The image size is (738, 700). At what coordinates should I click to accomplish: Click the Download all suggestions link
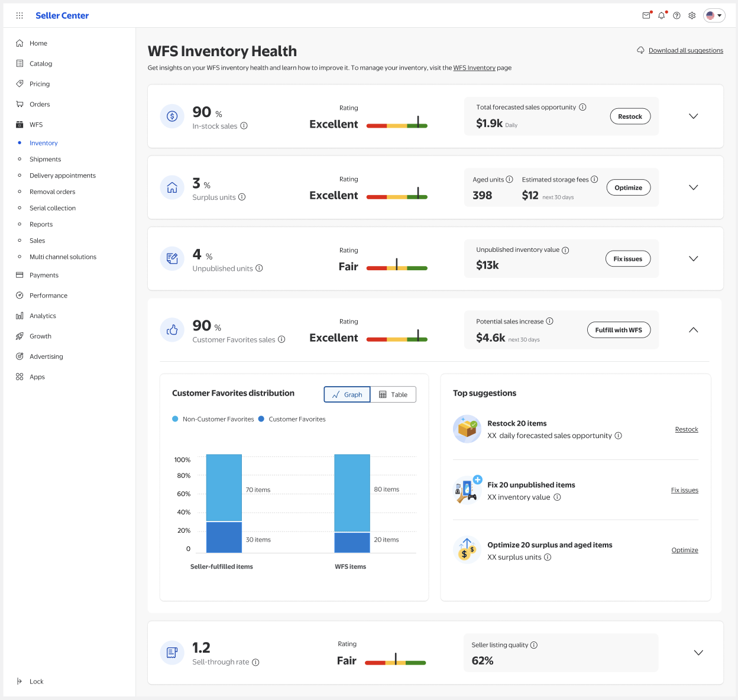[685, 51]
